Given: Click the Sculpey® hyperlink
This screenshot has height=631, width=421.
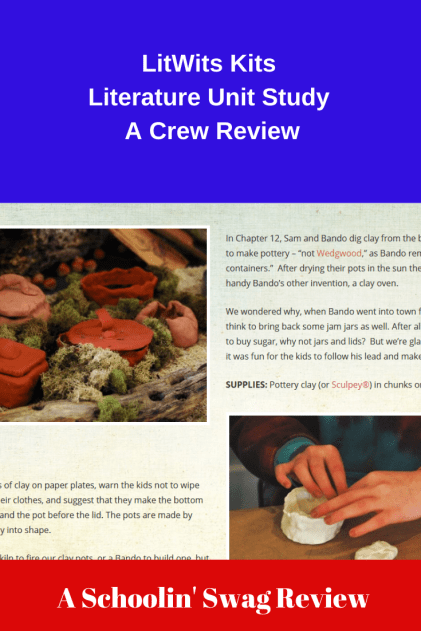Looking at the screenshot, I should click(350, 384).
